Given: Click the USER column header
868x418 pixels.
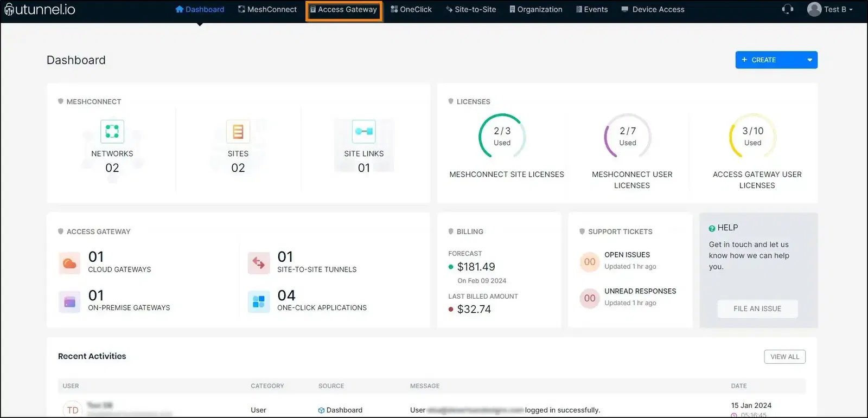Looking at the screenshot, I should [x=71, y=386].
